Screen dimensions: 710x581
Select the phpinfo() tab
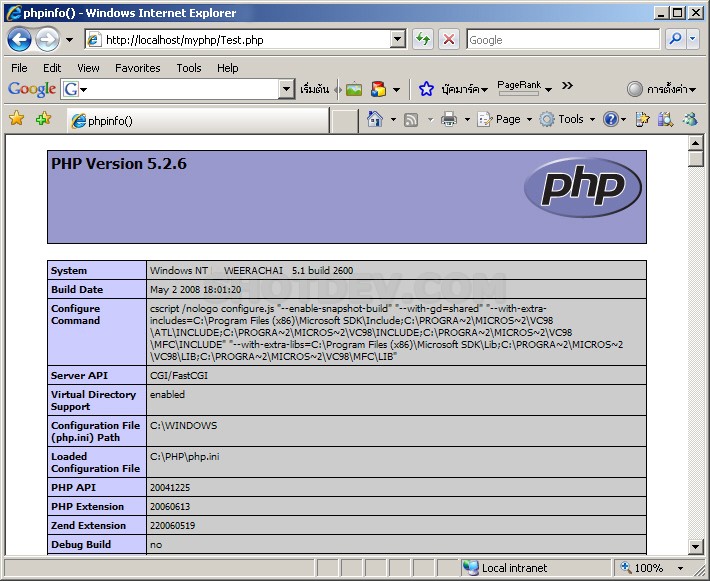click(x=198, y=120)
